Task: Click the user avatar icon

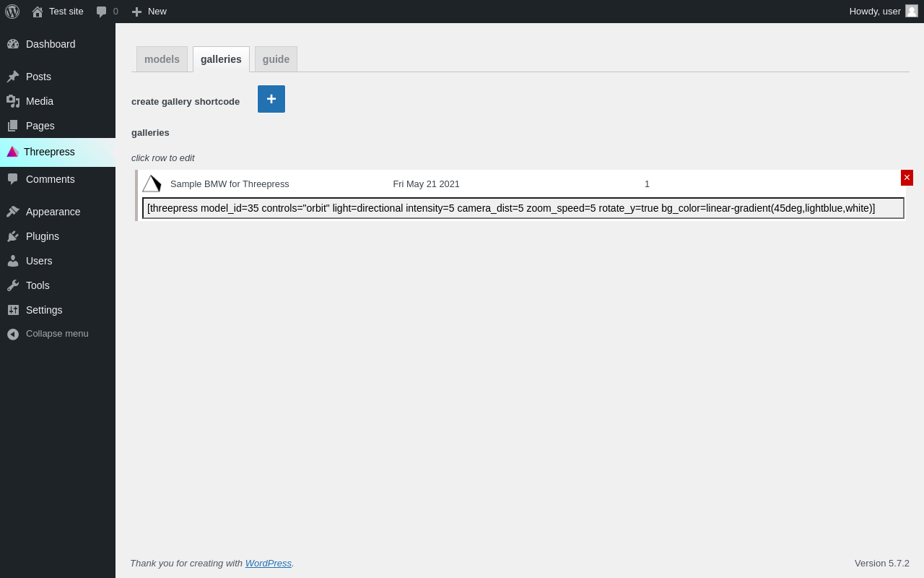Action: pos(912,11)
